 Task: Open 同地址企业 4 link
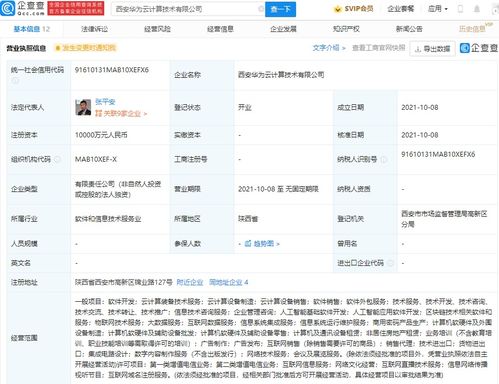(229, 282)
